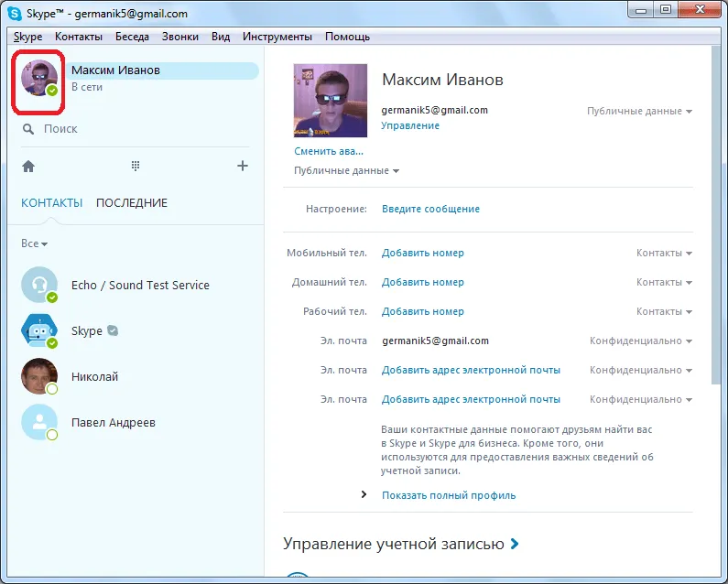This screenshot has height=584, width=728.
Task: Click Введите сообщение mood field
Action: (431, 209)
